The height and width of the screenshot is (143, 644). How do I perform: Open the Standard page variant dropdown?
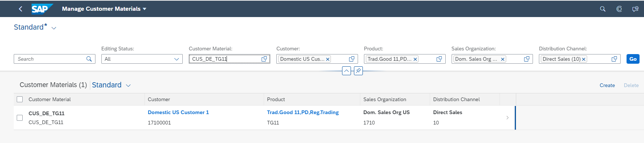[54, 28]
